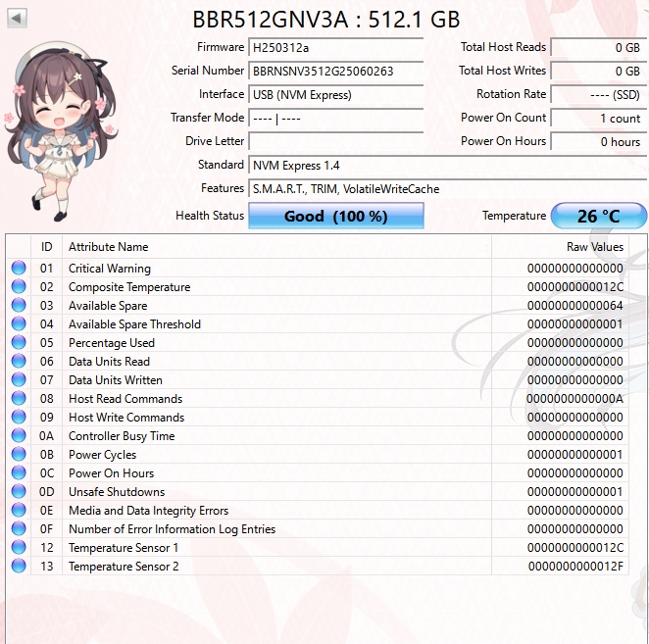Screen dimensions: 649x644
Task: Click the Error Information Log Entries orb
Action: click(x=19, y=528)
